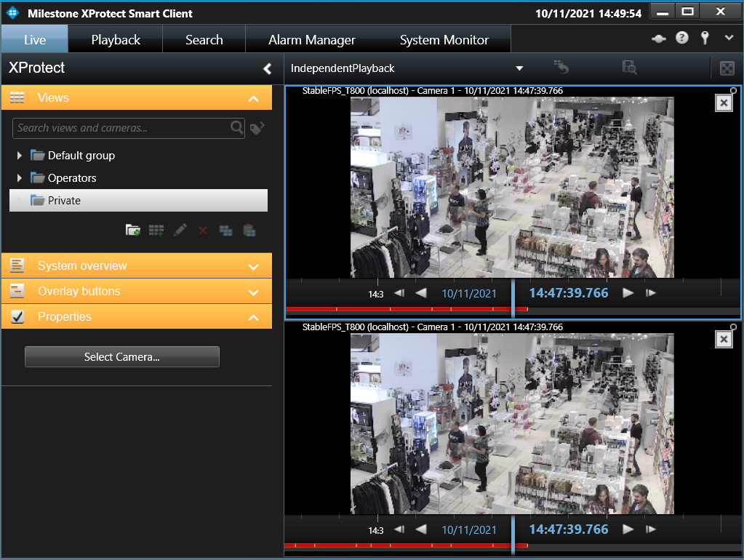Click the edit pencil icon under Views

(x=180, y=231)
